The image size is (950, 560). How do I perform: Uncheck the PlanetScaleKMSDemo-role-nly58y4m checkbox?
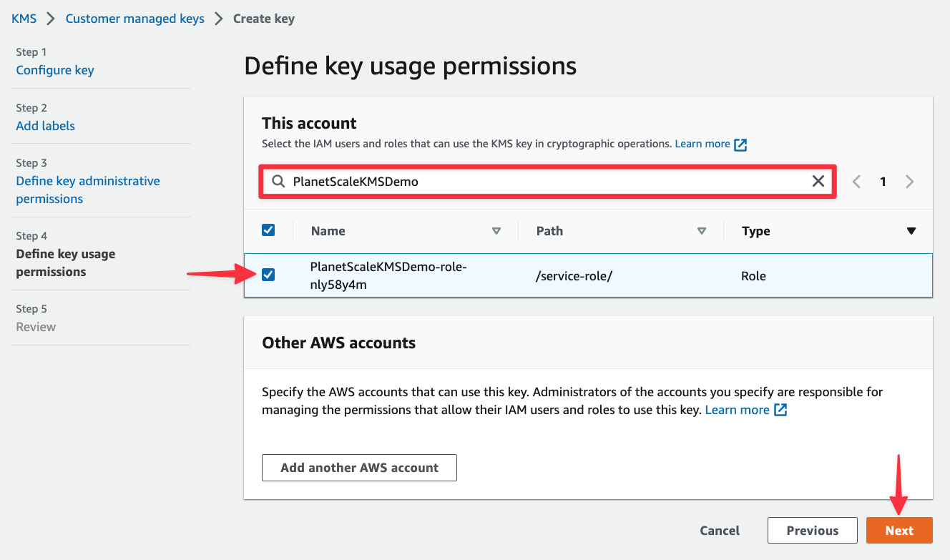coord(268,275)
